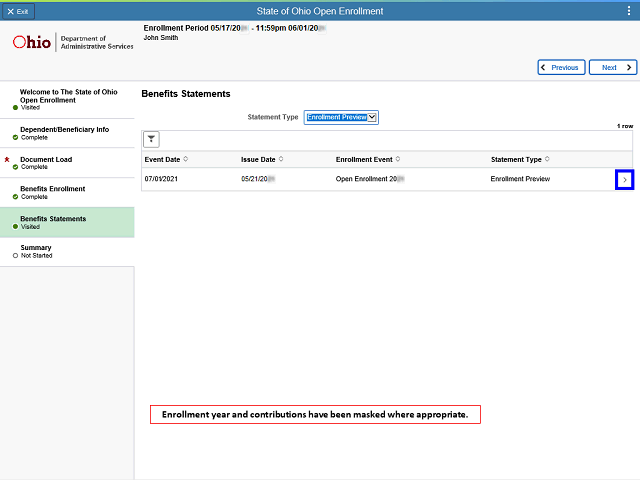Image resolution: width=640 pixels, height=480 pixels.
Task: Click Open Enrollment event cell in table
Action: click(370, 179)
